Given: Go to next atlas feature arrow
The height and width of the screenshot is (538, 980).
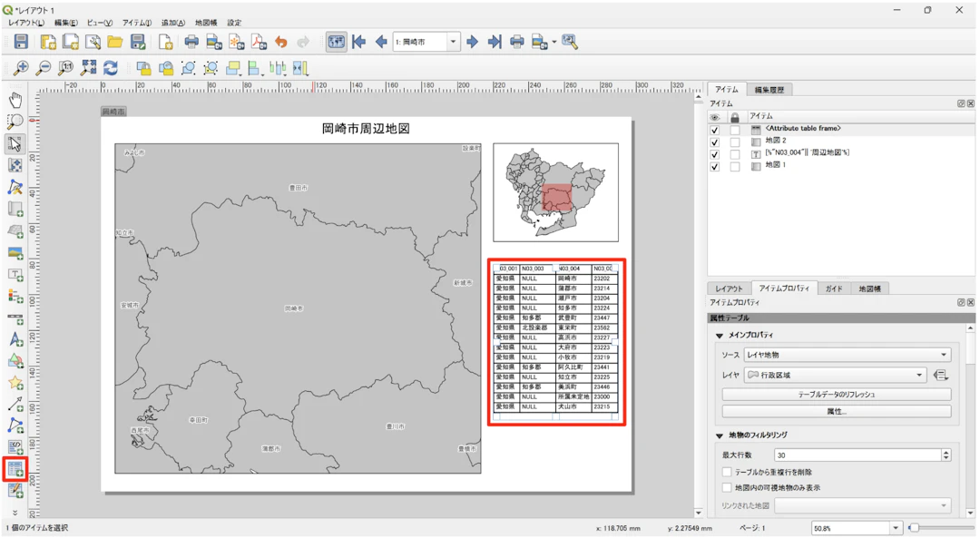Looking at the screenshot, I should (472, 42).
